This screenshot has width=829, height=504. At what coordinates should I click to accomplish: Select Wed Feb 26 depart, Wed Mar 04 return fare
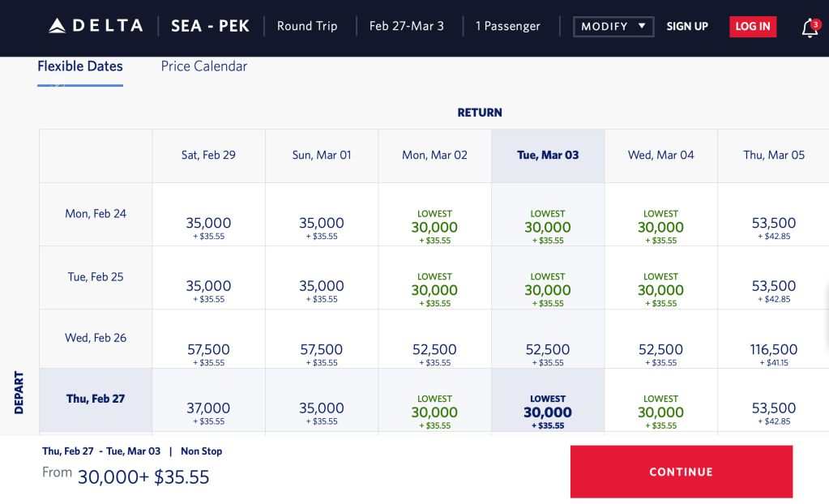(660, 354)
